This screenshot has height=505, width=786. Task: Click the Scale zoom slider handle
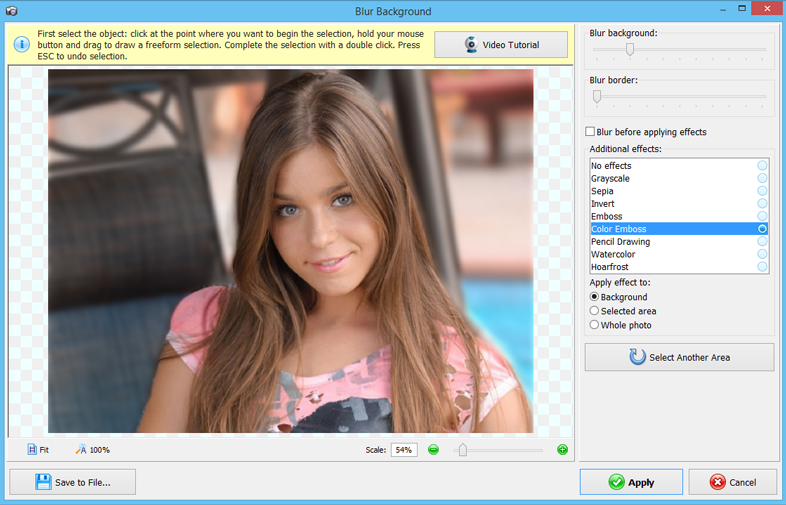pos(463,450)
